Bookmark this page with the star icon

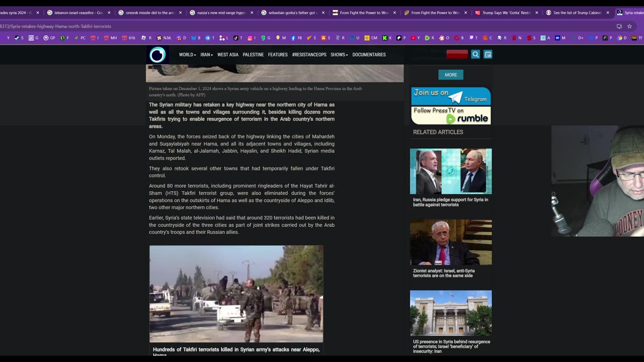pos(629,26)
